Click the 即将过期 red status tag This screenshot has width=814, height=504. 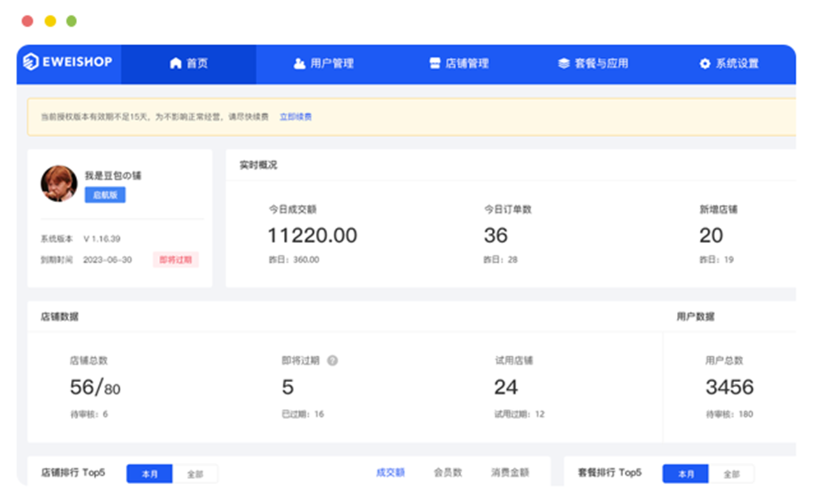[x=175, y=260]
